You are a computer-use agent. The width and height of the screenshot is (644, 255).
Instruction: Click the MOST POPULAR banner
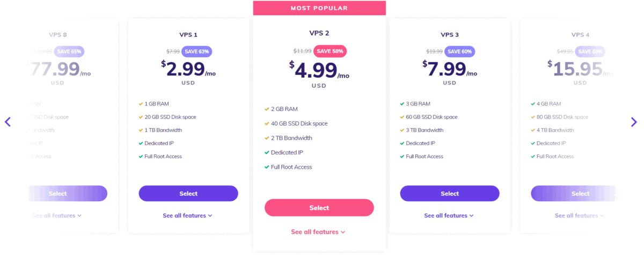(319, 8)
